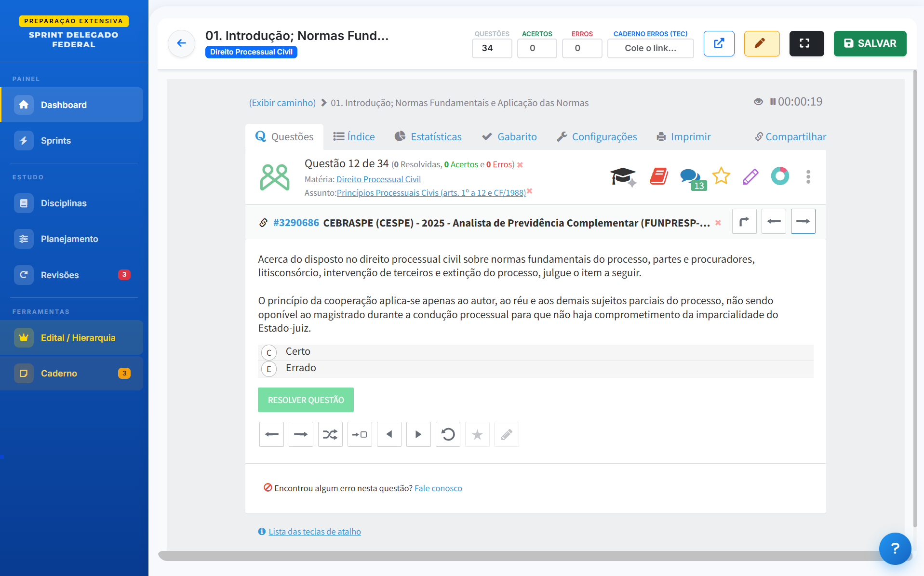Open the red book theory icon
924x576 pixels.
[659, 176]
